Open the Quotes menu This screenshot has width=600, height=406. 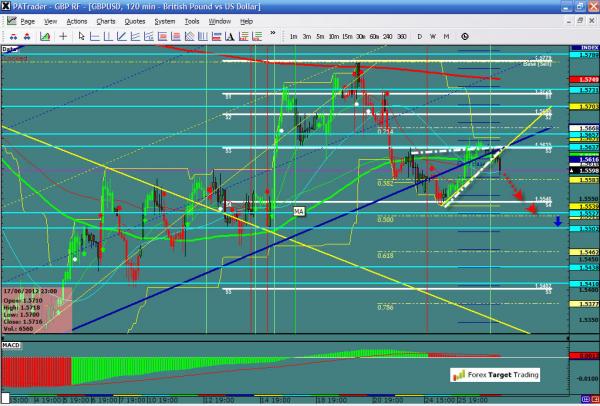coord(135,21)
